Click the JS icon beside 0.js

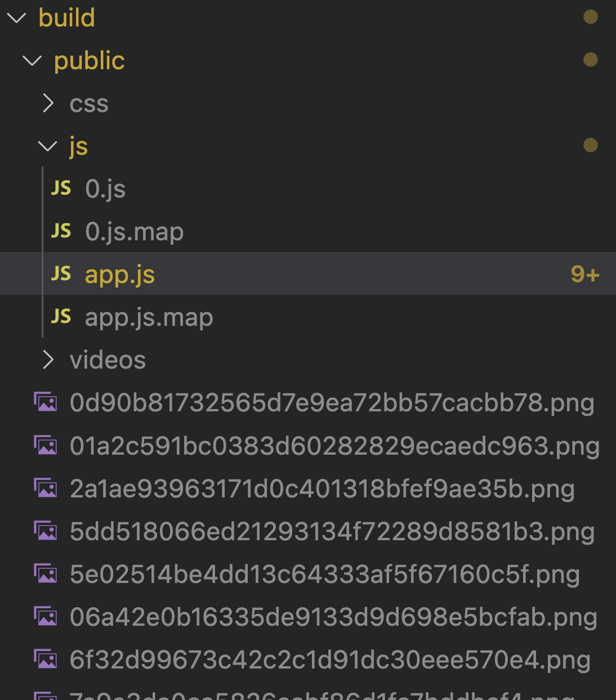(x=61, y=188)
